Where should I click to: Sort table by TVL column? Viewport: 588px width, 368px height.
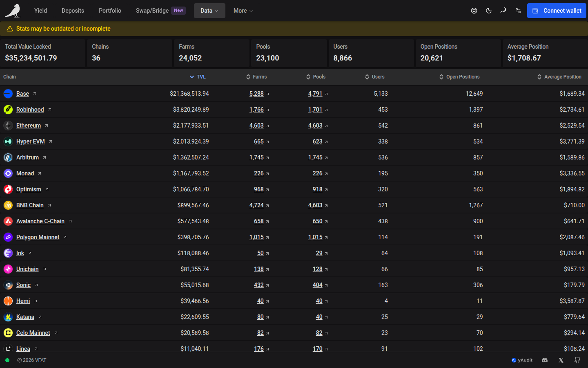[x=198, y=77]
